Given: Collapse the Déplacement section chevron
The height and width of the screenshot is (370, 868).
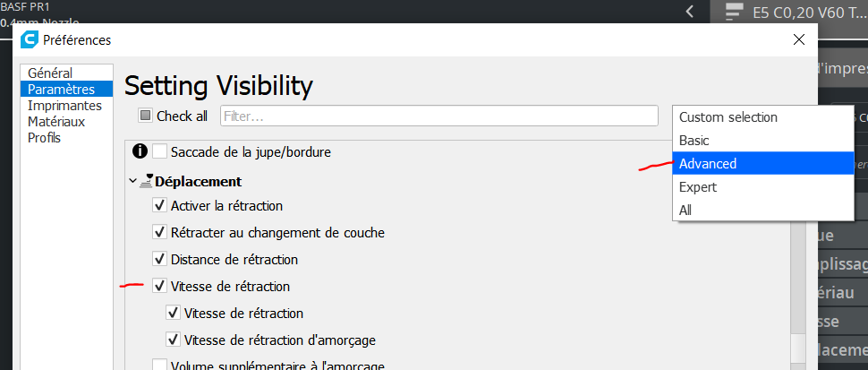Looking at the screenshot, I should click(132, 181).
